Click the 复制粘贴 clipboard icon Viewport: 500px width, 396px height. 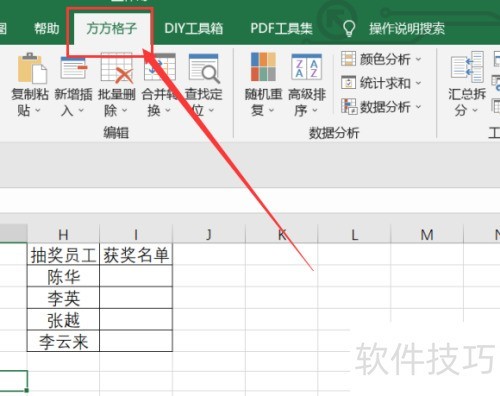(32, 68)
